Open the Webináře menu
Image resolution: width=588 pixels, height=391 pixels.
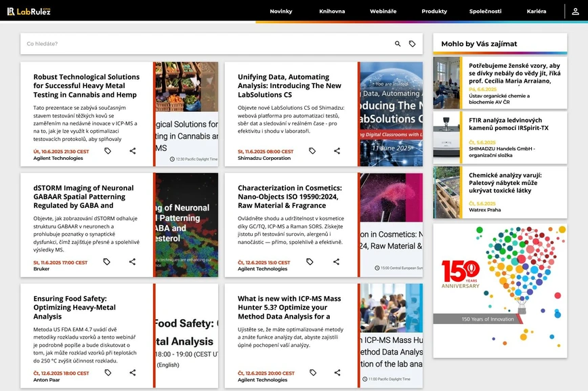coord(383,12)
